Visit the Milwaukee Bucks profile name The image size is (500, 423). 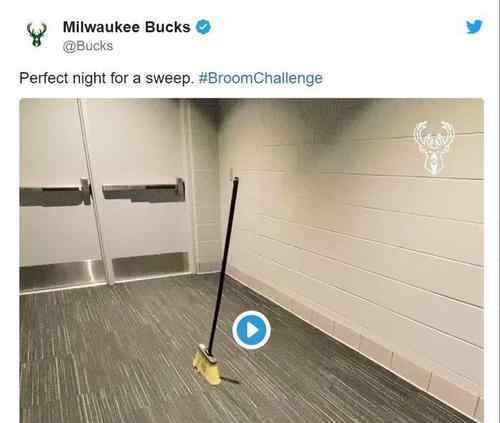126,27
